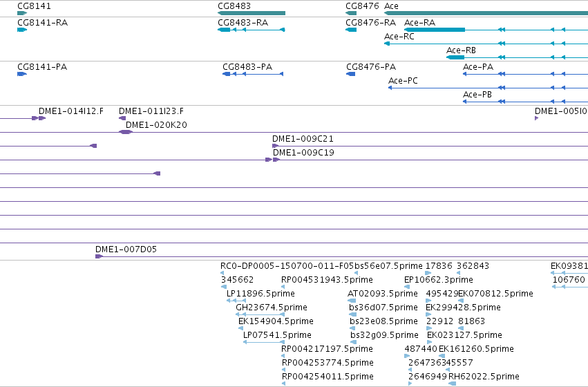588x387 pixels.
Task: Select the CG8483-PA protein label
Action: coord(247,67)
